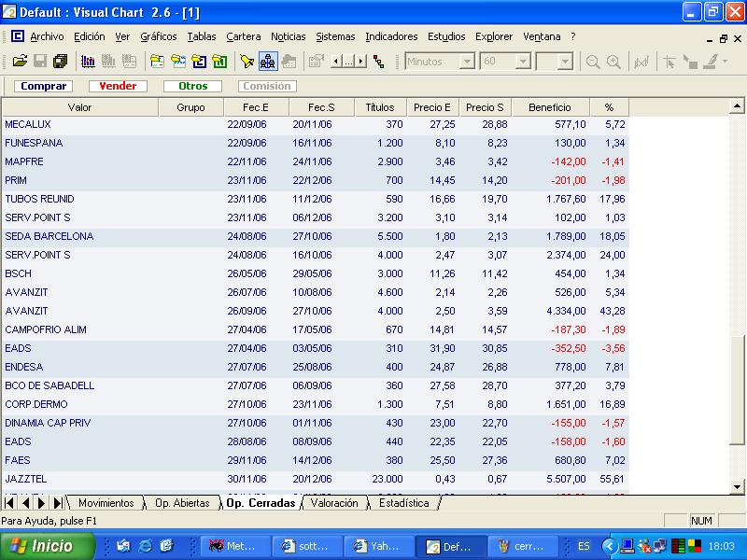Screen dimensions: 747x560
Task: Launch Internet Explorer from quick launch
Action: (x=145, y=546)
